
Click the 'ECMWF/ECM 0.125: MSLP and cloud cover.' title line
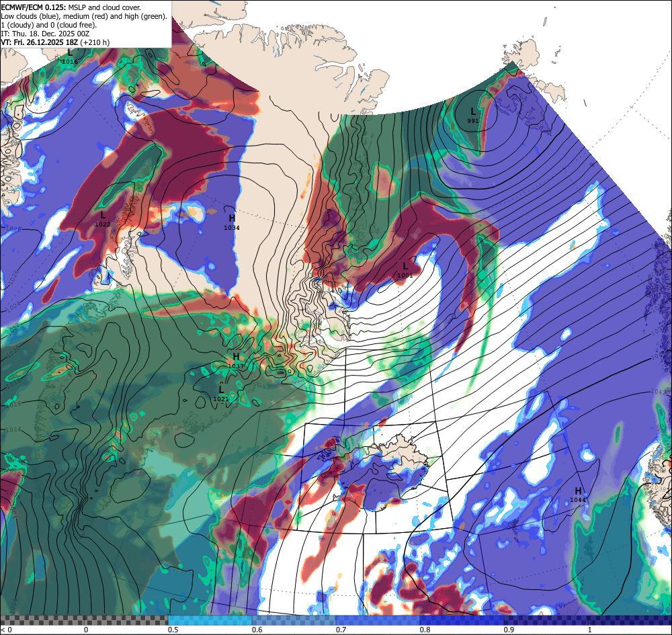(x=71, y=7)
